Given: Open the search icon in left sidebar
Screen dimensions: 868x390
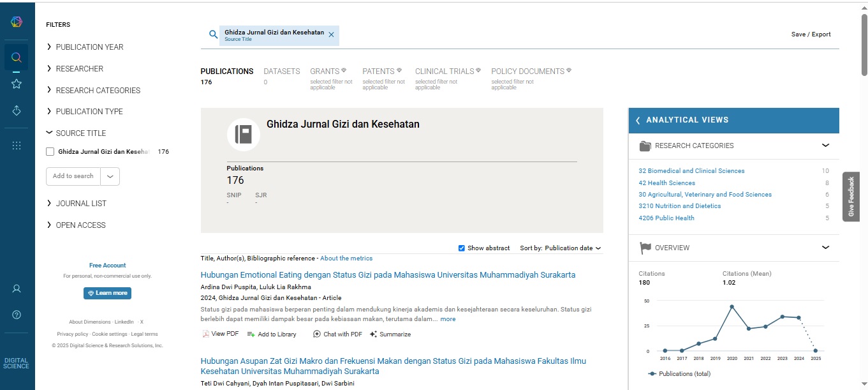Looking at the screenshot, I should 17,57.
